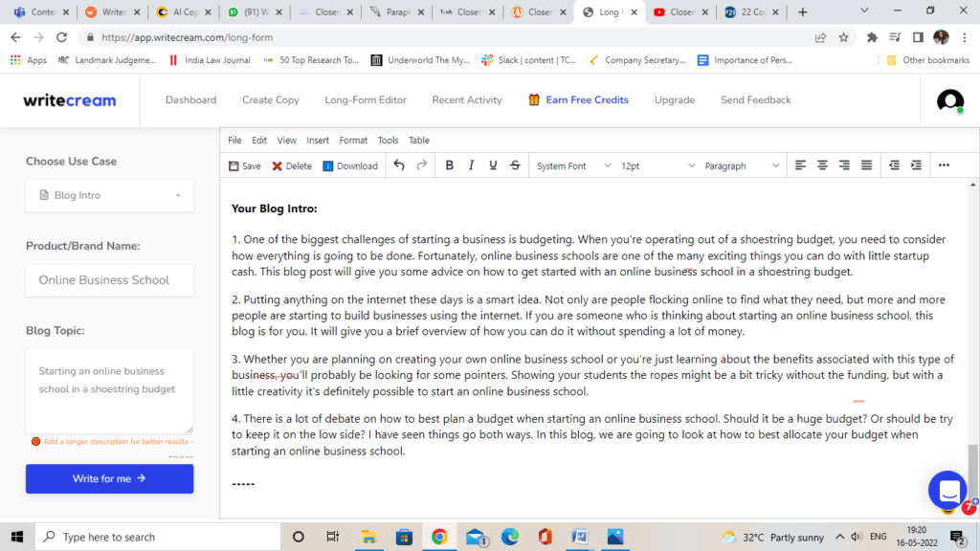Open Earn Free Credits link

(578, 99)
